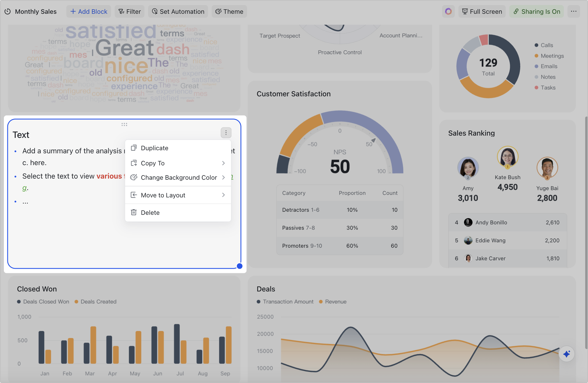Select the Filter tool
Screen dimensions: 588x383
[129, 11]
